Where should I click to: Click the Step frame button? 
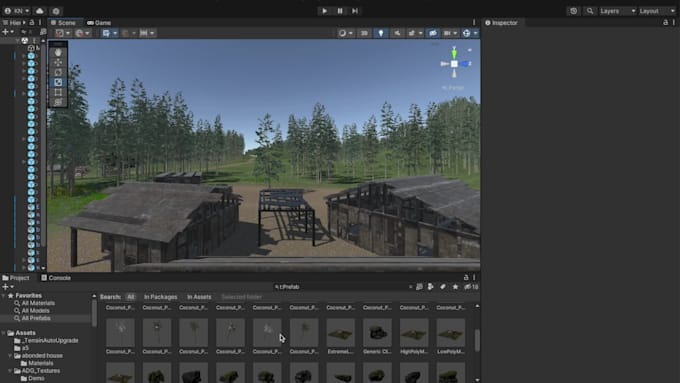click(x=355, y=11)
